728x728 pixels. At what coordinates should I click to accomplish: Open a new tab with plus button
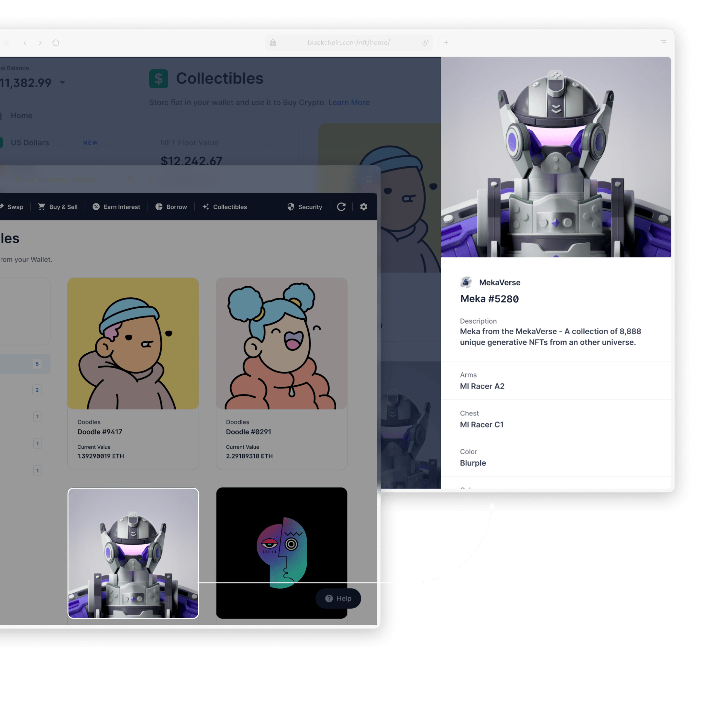point(446,43)
